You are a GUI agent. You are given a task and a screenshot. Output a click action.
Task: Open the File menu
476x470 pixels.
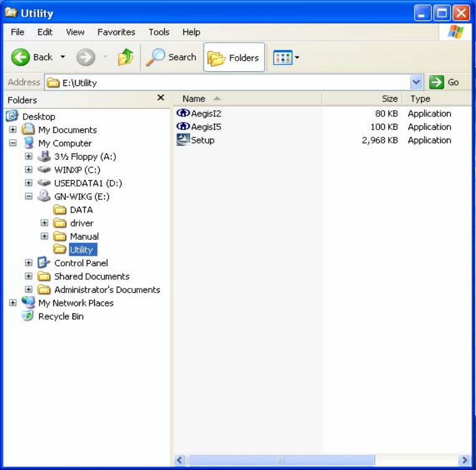(17, 32)
